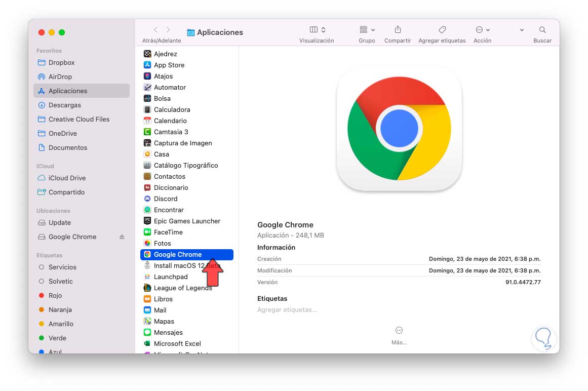This screenshot has height=391, width=588.
Task: Click Agregar etiquetas tag icon
Action: [x=442, y=29]
